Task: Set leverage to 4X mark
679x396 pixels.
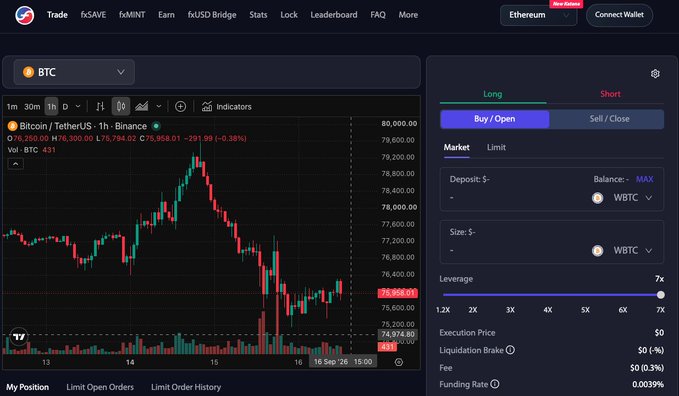Action: (548, 310)
